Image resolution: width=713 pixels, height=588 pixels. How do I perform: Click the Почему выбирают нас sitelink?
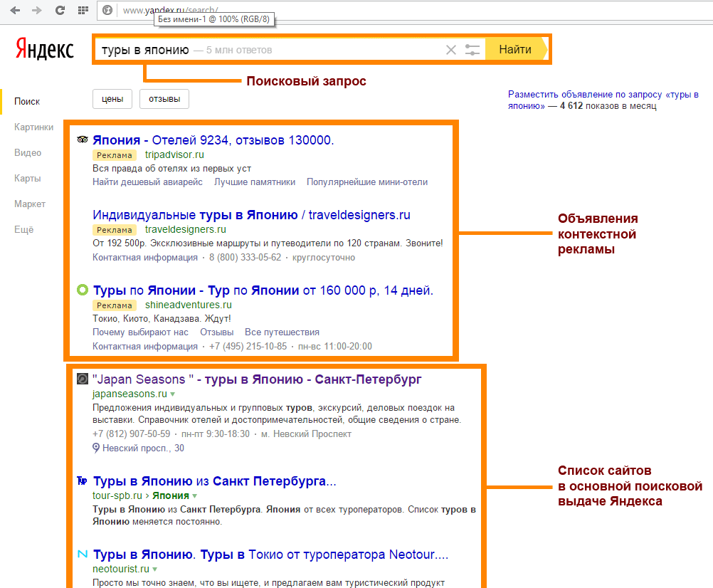pyautogui.click(x=140, y=332)
